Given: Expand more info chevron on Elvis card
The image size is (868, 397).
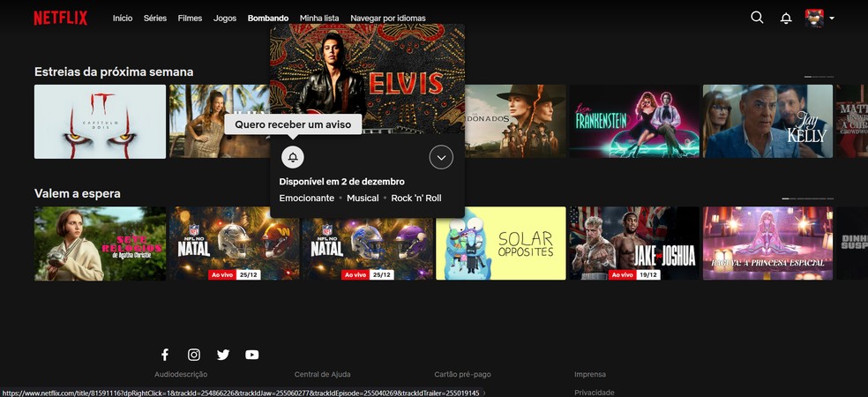Looking at the screenshot, I should coord(441,157).
